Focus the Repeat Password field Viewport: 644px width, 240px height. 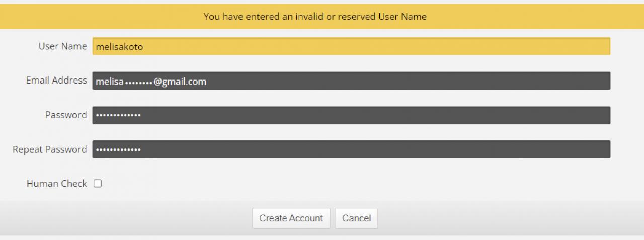(x=351, y=149)
